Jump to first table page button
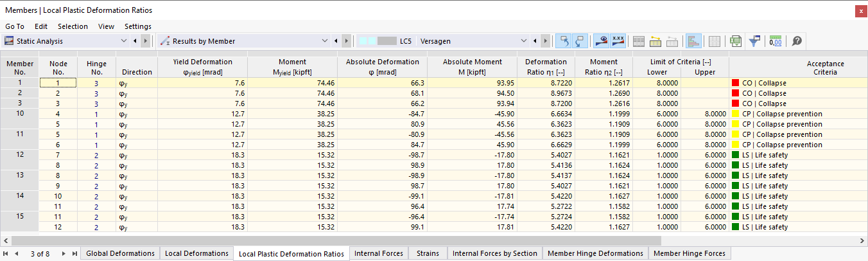Screen dimensions: 868x261 tap(6, 253)
